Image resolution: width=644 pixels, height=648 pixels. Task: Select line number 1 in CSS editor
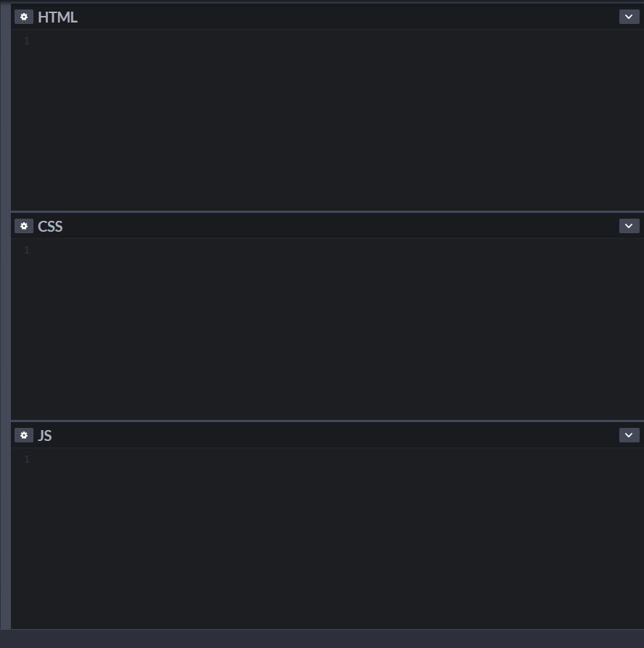pyautogui.click(x=27, y=250)
